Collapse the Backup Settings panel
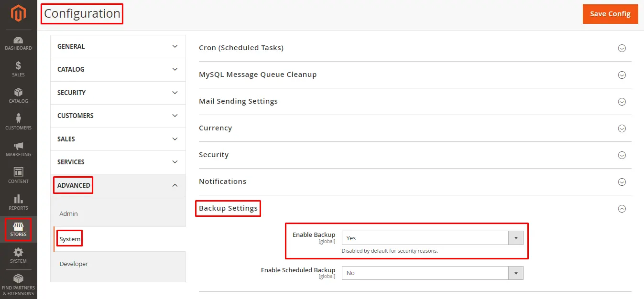 pos(622,209)
